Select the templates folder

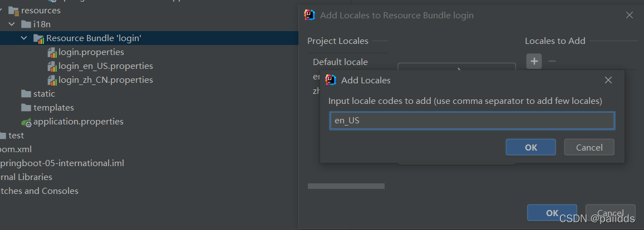click(53, 108)
